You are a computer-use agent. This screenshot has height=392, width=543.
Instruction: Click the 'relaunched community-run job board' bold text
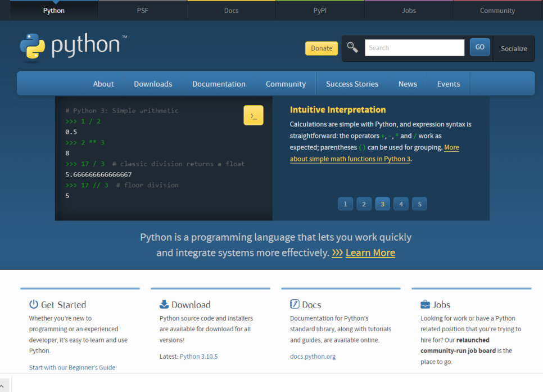(x=458, y=345)
